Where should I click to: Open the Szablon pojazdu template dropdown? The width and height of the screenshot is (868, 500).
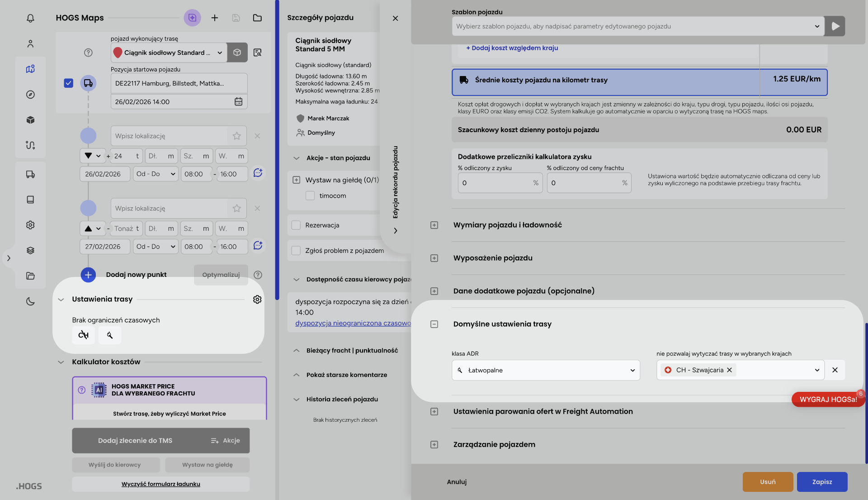[x=637, y=26]
